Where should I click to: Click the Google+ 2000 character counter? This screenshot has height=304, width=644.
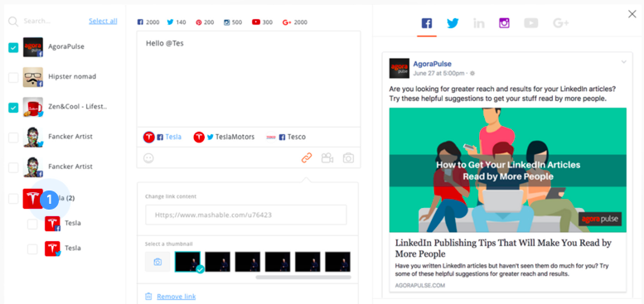(x=295, y=22)
